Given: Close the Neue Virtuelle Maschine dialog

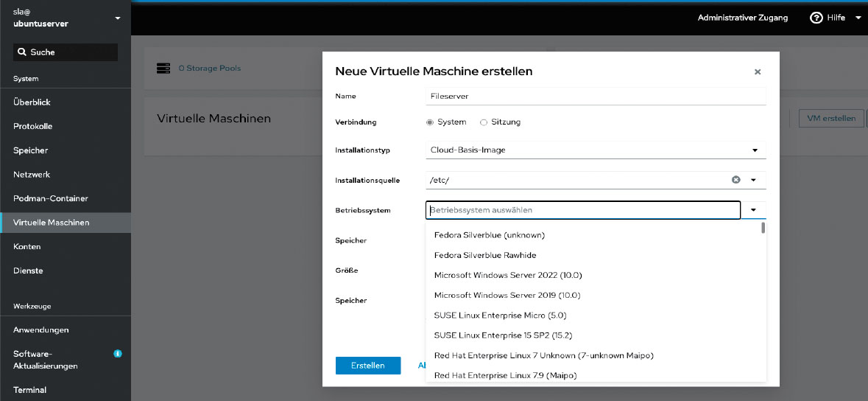Looking at the screenshot, I should (x=758, y=72).
